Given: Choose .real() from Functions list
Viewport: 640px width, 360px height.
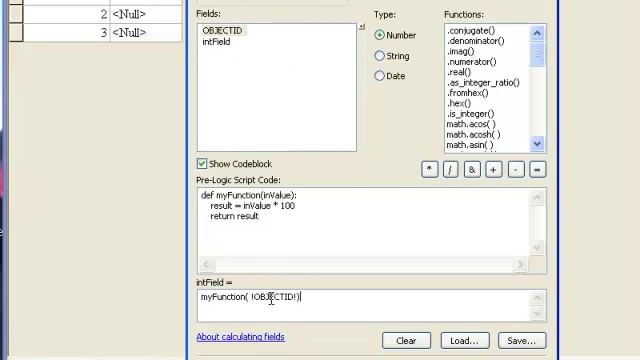Looking at the screenshot, I should coord(459,72).
